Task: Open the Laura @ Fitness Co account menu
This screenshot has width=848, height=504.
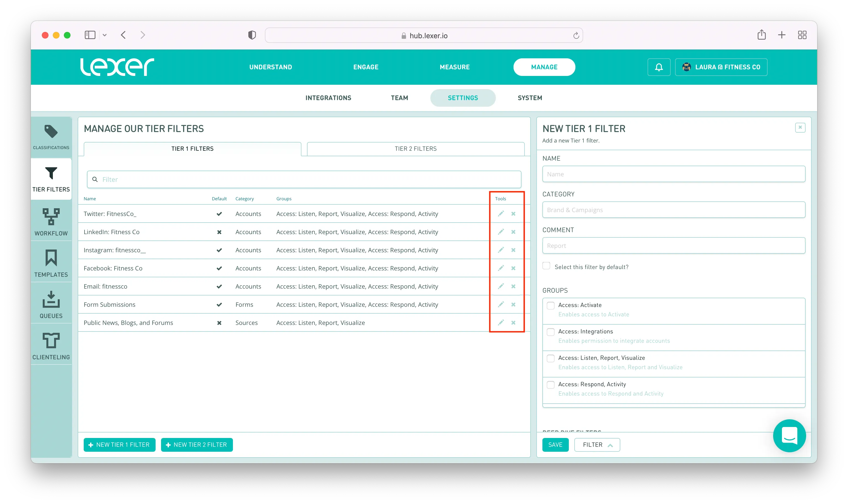Action: point(721,67)
